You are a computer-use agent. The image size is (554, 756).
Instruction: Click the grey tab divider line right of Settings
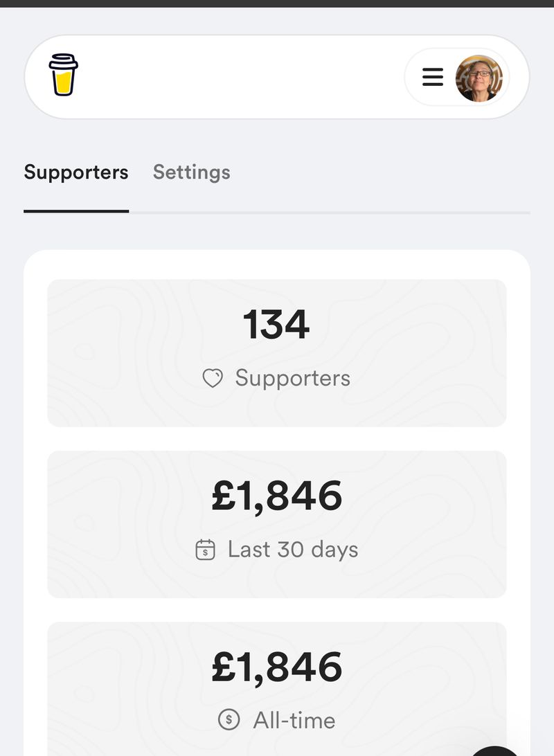(330, 212)
